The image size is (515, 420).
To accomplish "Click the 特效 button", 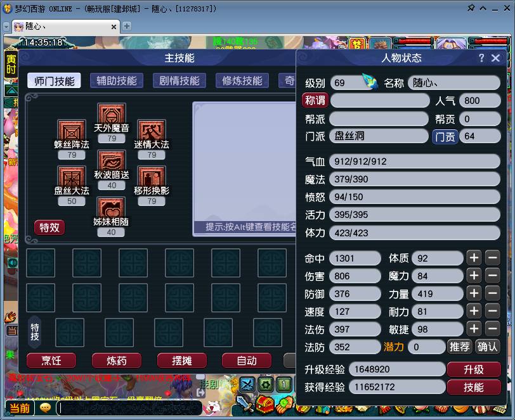I will coord(49,227).
